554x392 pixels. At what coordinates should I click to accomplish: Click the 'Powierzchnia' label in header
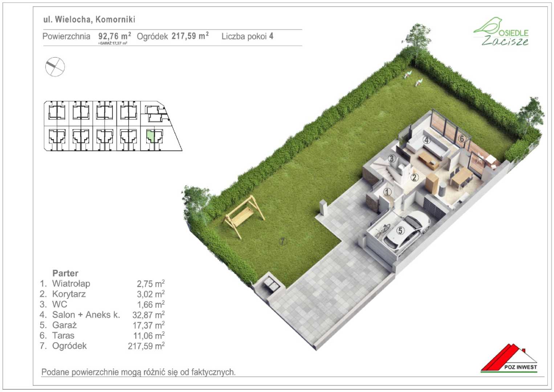click(x=66, y=36)
